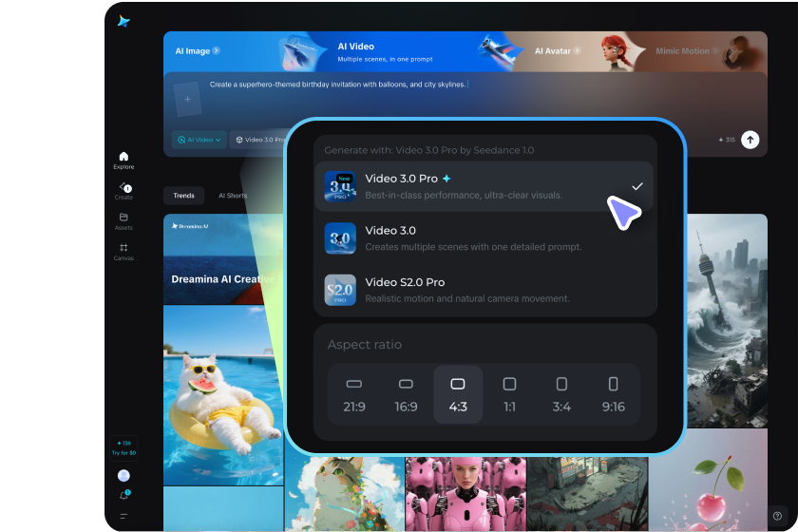Open the Dreamina logo at top left

coord(123,21)
